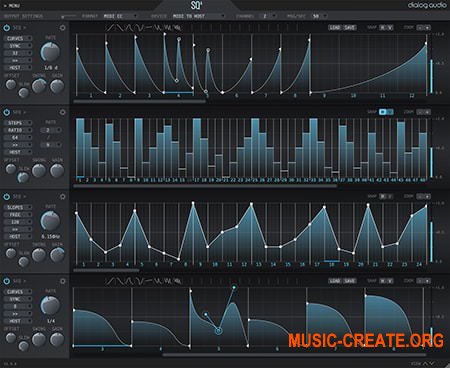Click SAVE in the fourth sequencer
Screen dimensions: 450x368
tap(349, 281)
